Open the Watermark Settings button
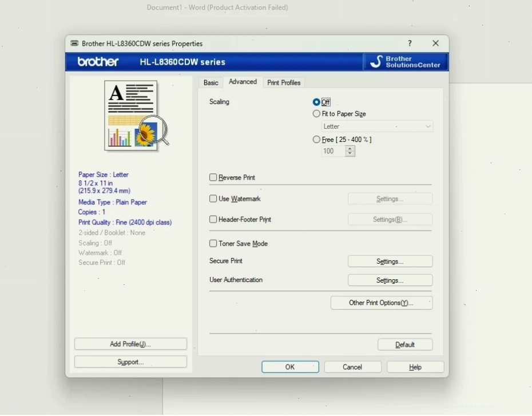Image resolution: width=532 pixels, height=416 pixels. click(x=390, y=199)
